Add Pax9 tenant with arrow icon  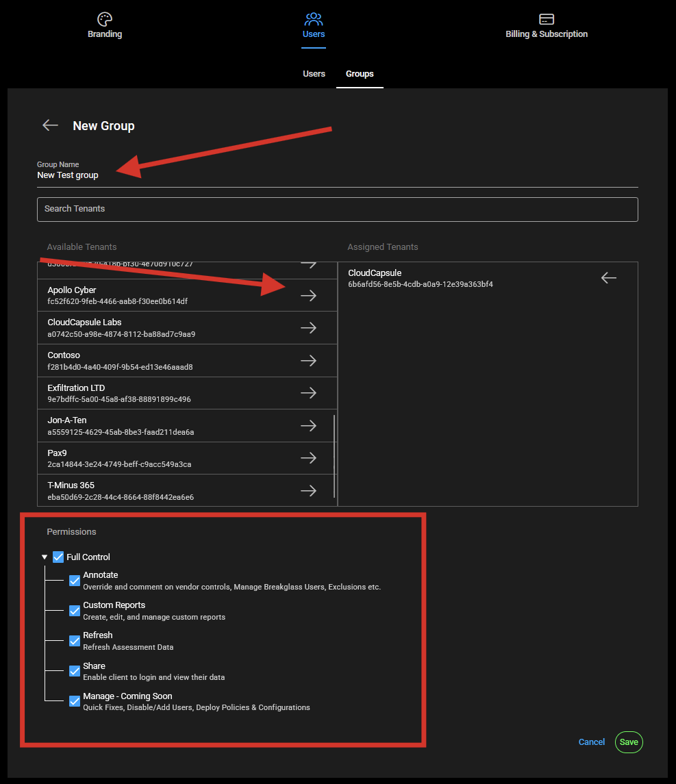(x=308, y=458)
